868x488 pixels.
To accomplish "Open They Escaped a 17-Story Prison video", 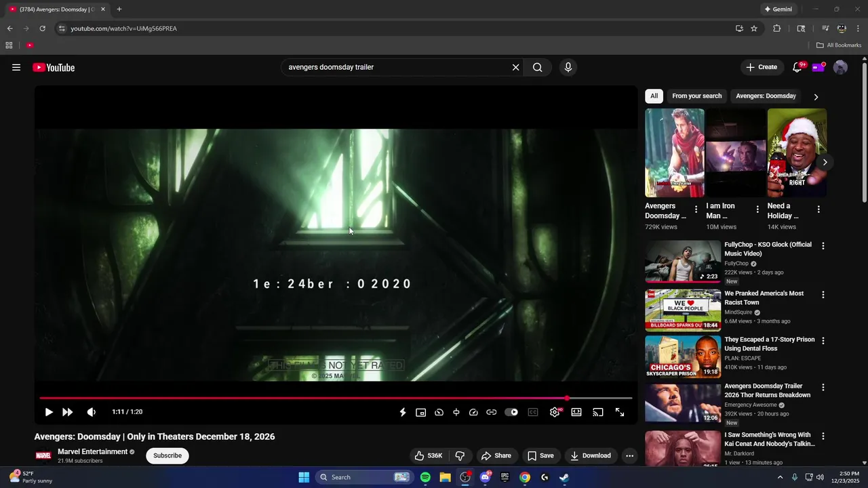I will pos(769,344).
